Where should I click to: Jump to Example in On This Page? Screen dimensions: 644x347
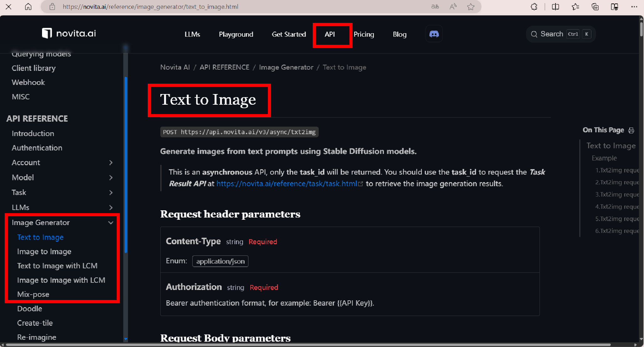[604, 158]
